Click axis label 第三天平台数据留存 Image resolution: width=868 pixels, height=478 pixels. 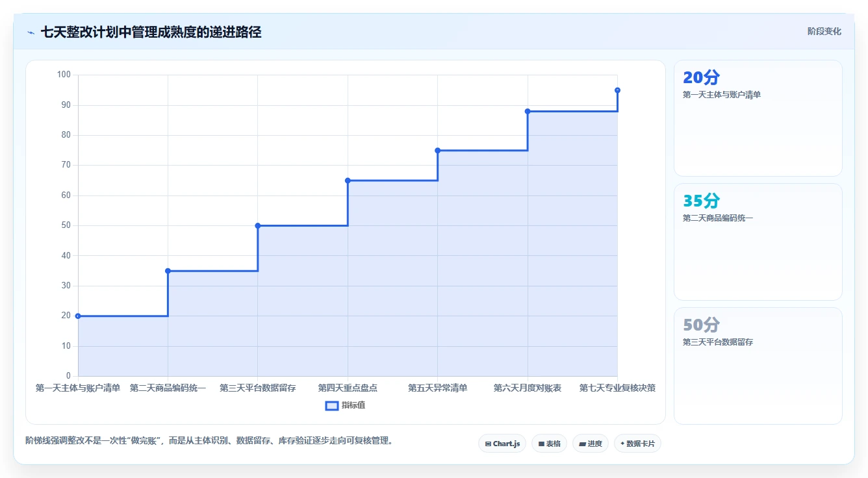258,388
